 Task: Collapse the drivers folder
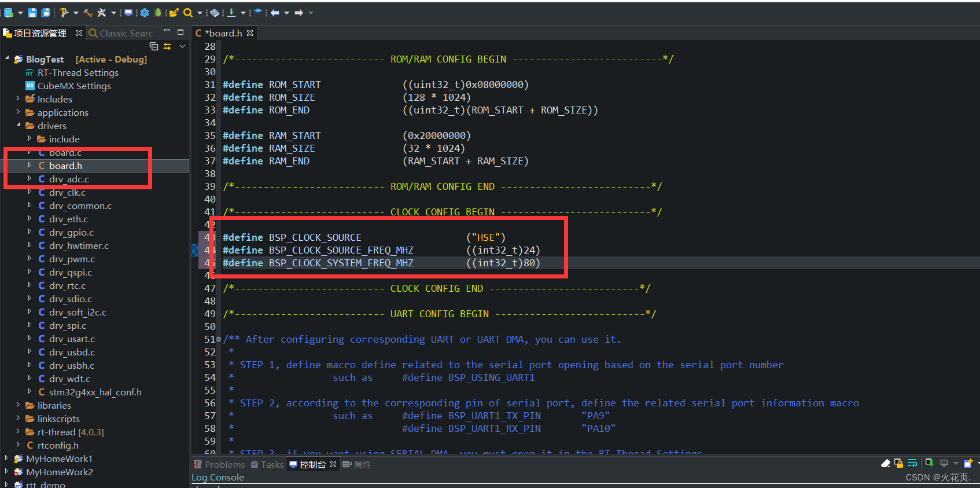18,125
